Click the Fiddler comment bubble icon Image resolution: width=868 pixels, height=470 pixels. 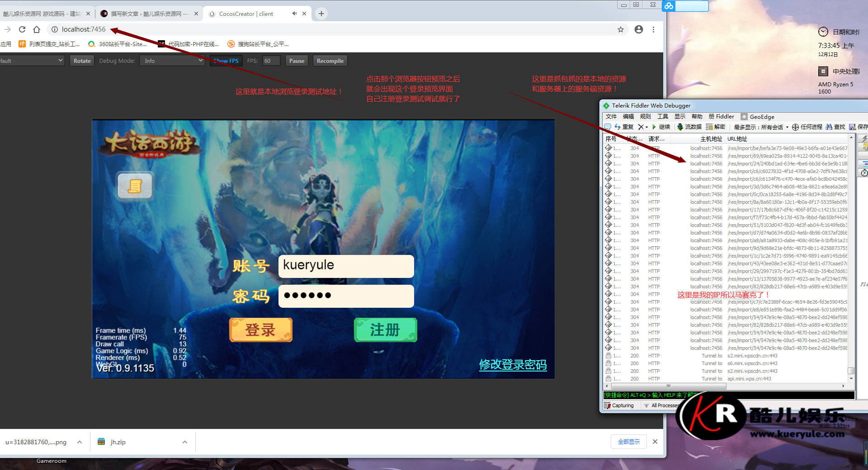click(608, 127)
